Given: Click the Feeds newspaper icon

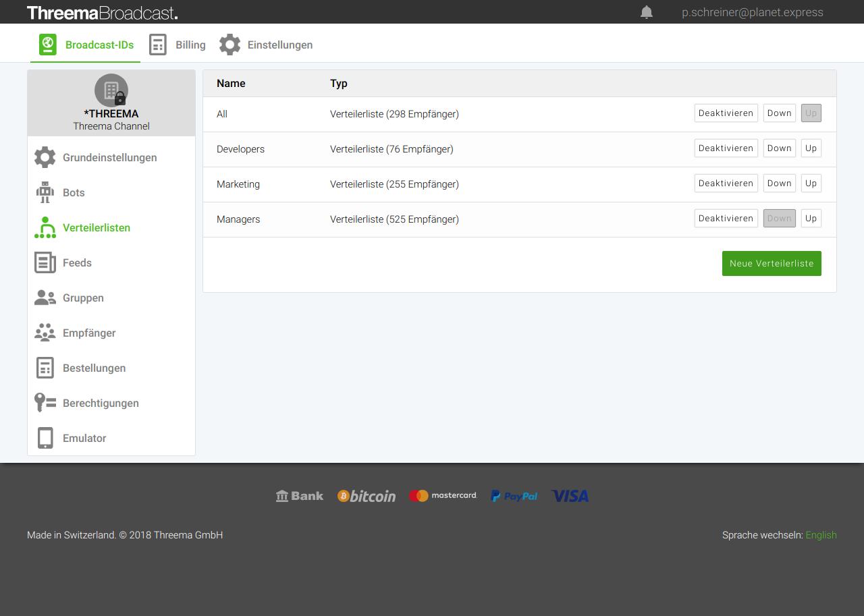Looking at the screenshot, I should [x=45, y=262].
